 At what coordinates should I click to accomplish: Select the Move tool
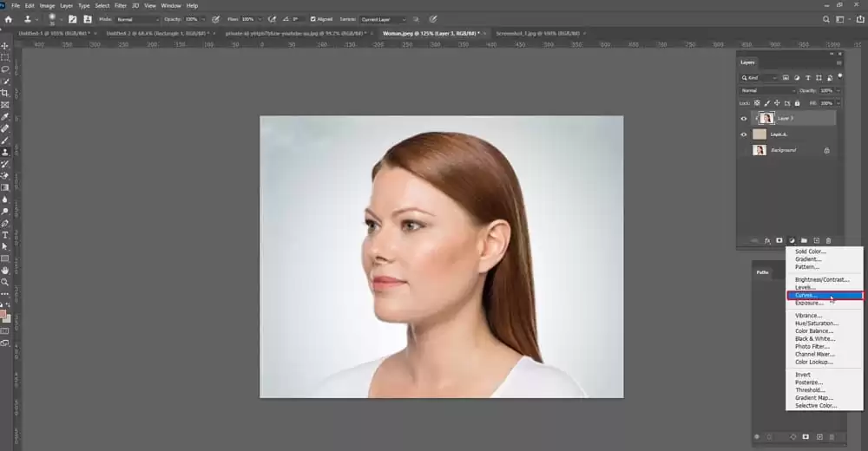[x=5, y=45]
